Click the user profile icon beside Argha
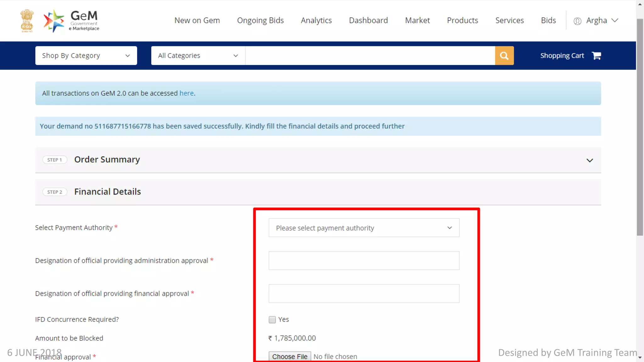Image resolution: width=644 pixels, height=362 pixels. pyautogui.click(x=577, y=21)
